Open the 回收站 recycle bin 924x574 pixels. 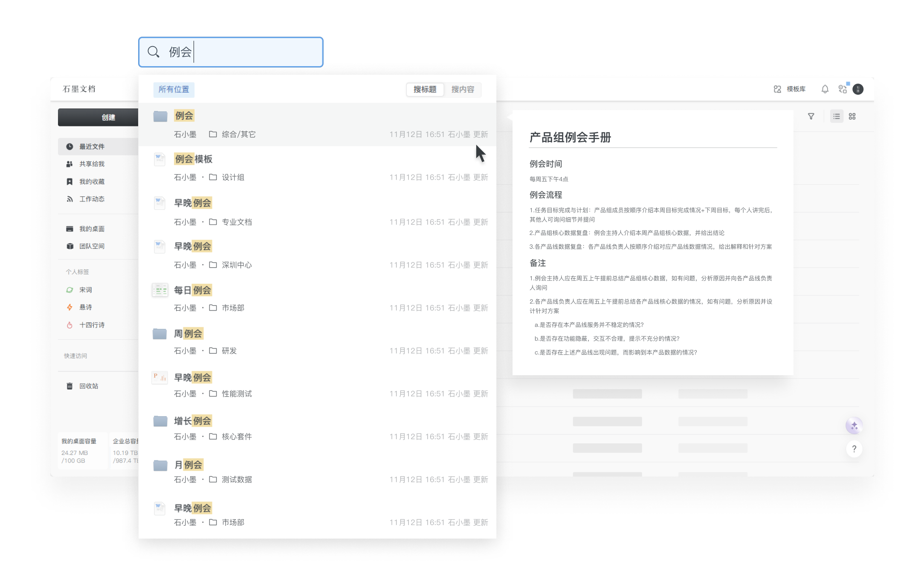coord(82,386)
